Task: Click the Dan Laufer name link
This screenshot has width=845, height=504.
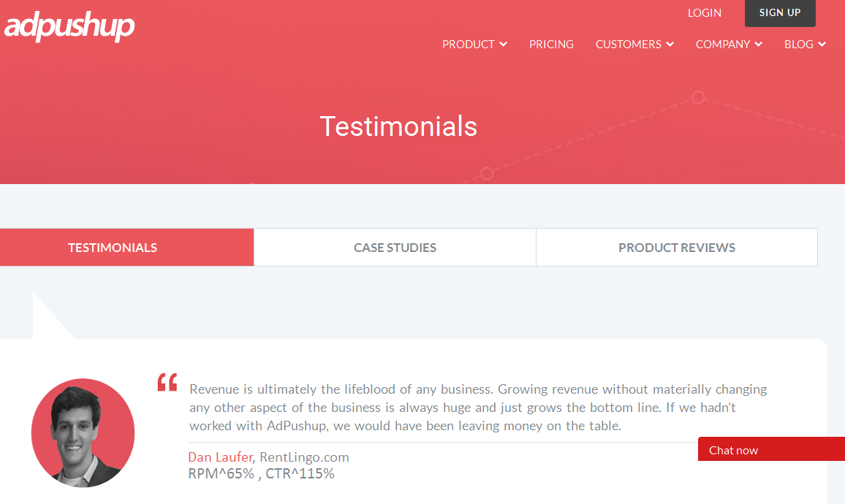Action: click(220, 457)
